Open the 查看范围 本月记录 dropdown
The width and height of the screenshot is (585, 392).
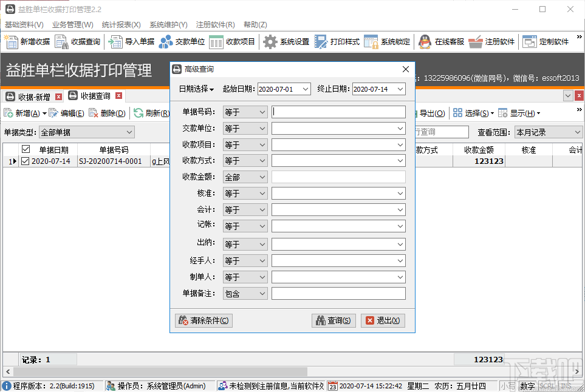(547, 132)
